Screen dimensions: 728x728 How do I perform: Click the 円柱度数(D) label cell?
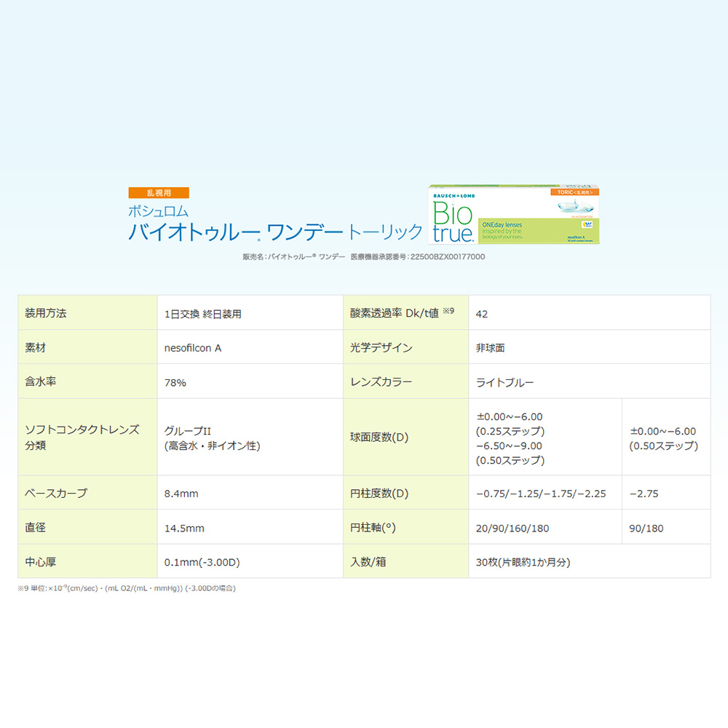[405, 493]
